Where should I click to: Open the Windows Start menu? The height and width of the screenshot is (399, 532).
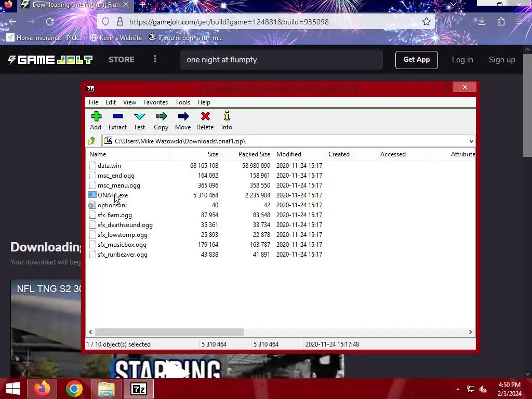coord(13,389)
